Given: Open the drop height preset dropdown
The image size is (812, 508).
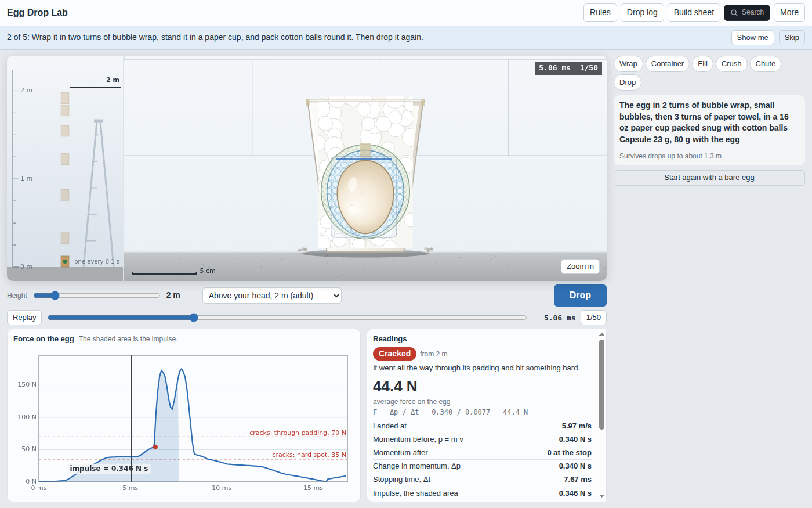Looking at the screenshot, I should [272, 296].
